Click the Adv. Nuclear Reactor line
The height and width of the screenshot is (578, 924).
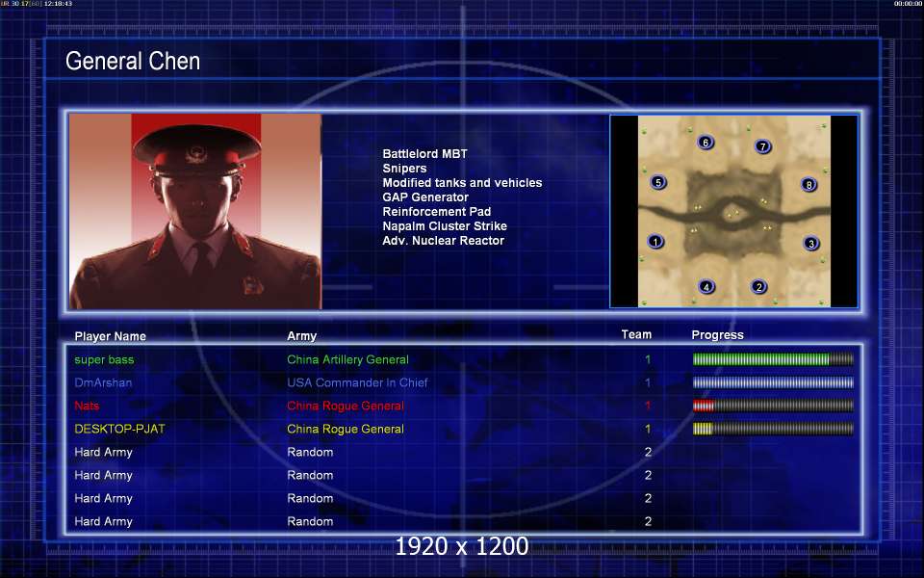[443, 240]
